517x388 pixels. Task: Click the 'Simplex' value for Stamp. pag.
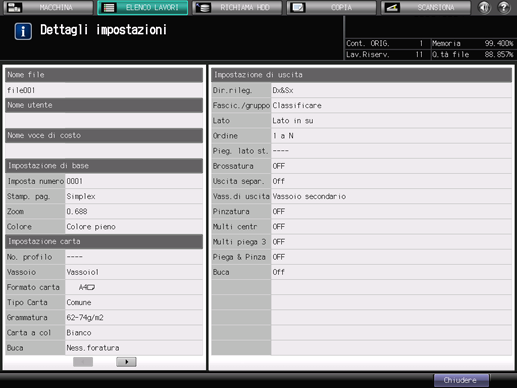(81, 196)
